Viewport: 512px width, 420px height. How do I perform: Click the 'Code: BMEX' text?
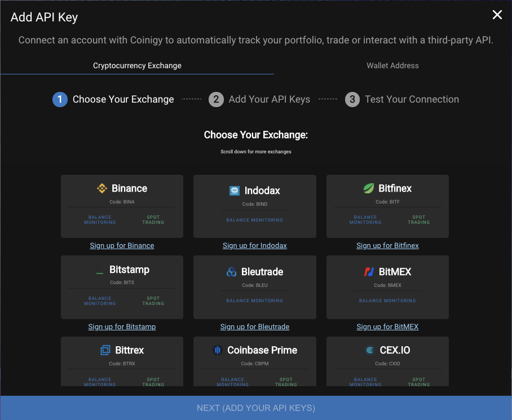pos(387,285)
